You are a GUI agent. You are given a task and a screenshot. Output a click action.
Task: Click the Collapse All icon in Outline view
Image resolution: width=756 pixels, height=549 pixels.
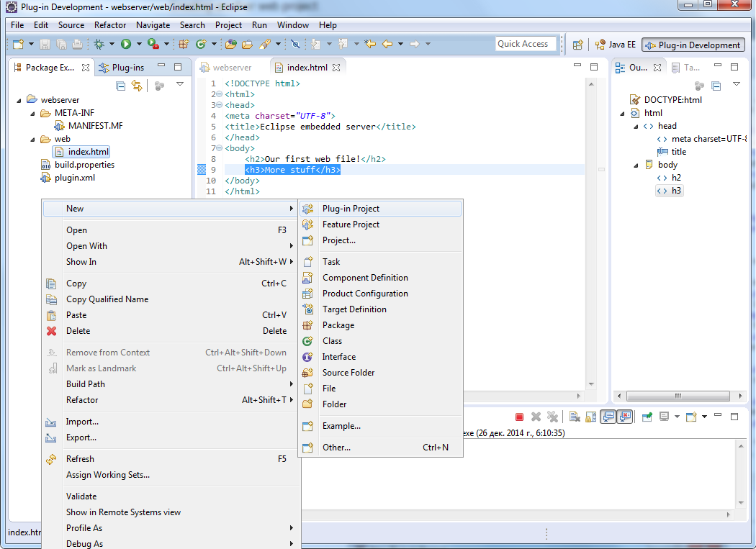716,86
